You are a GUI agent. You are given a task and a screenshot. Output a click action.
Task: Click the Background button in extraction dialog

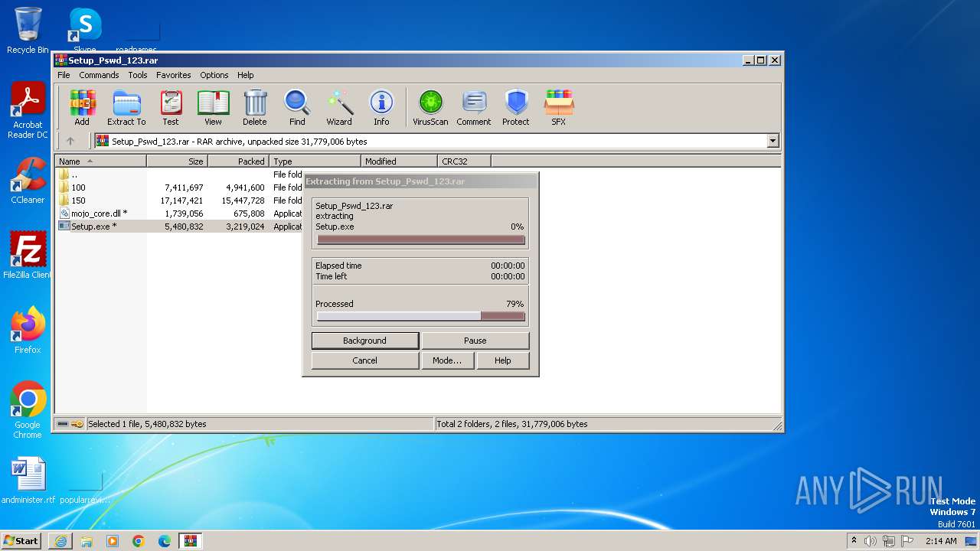(365, 341)
